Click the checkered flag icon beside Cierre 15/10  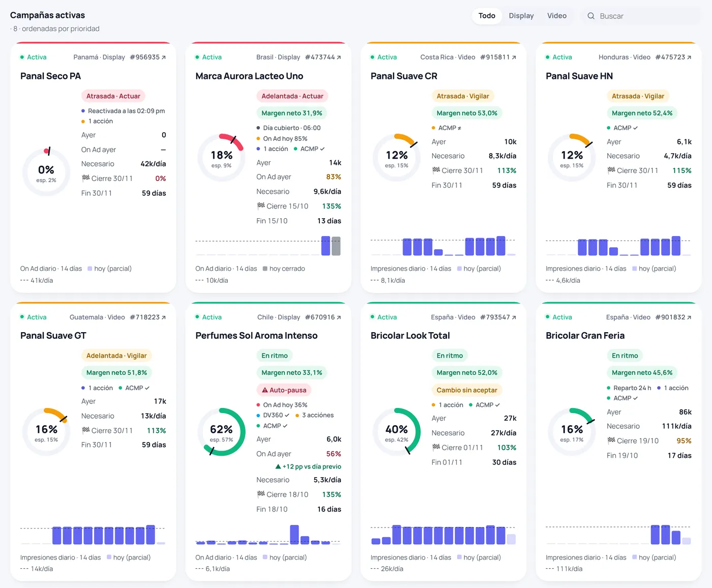tap(261, 206)
